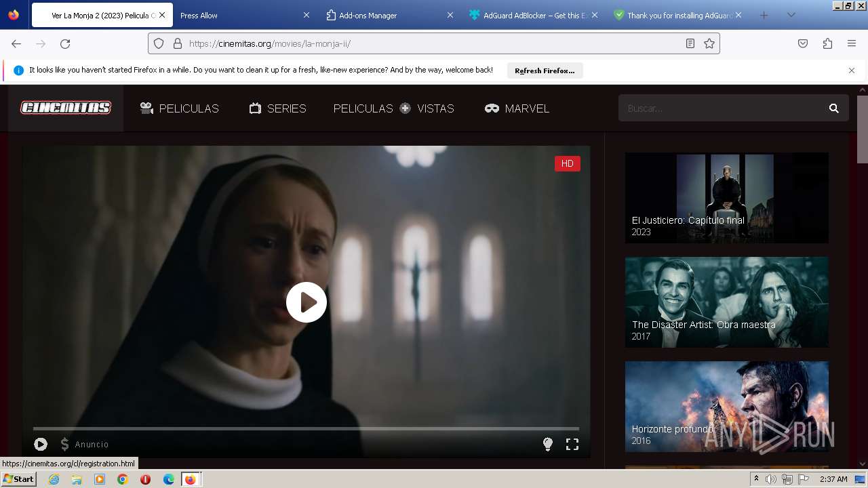Open the Marvel section

517,108
